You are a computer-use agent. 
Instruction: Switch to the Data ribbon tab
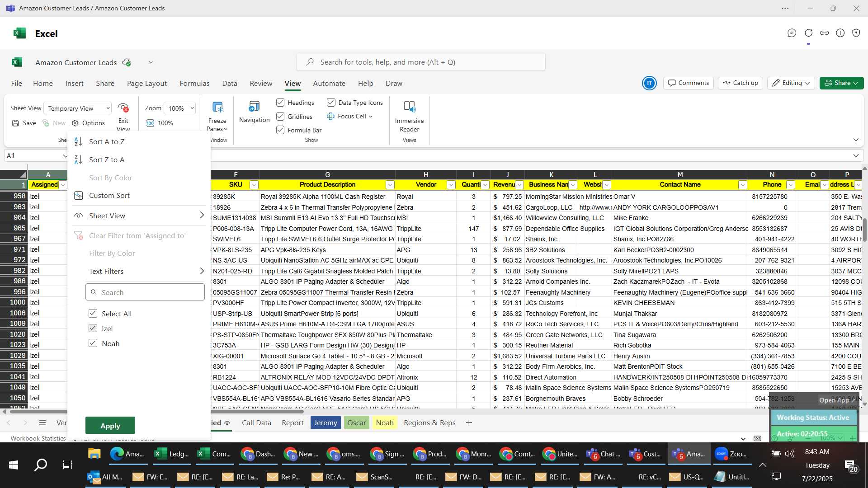tap(230, 84)
